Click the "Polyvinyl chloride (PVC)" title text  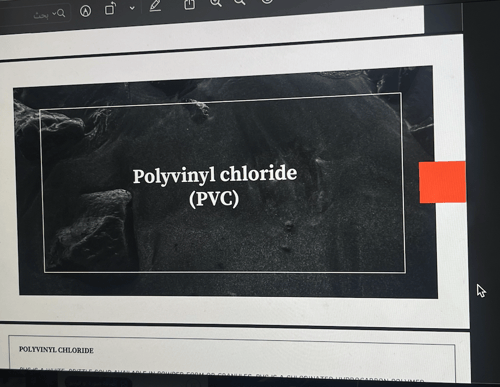(x=215, y=186)
